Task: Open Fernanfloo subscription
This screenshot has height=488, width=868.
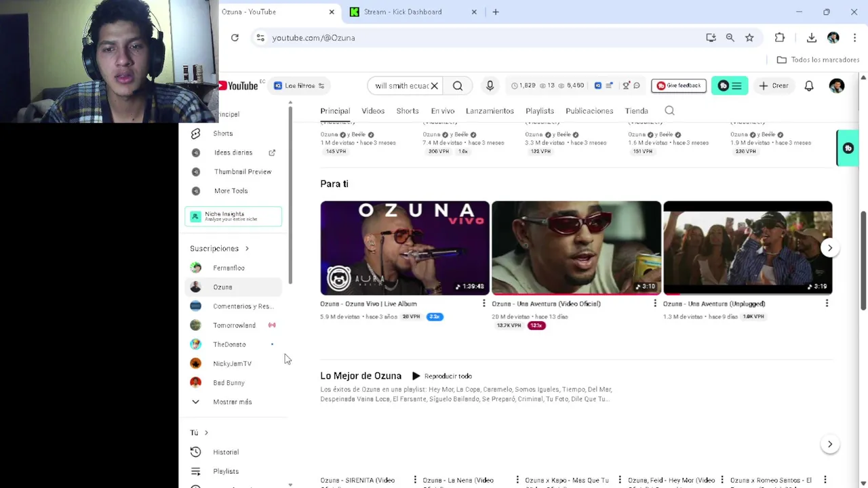Action: (x=233, y=268)
